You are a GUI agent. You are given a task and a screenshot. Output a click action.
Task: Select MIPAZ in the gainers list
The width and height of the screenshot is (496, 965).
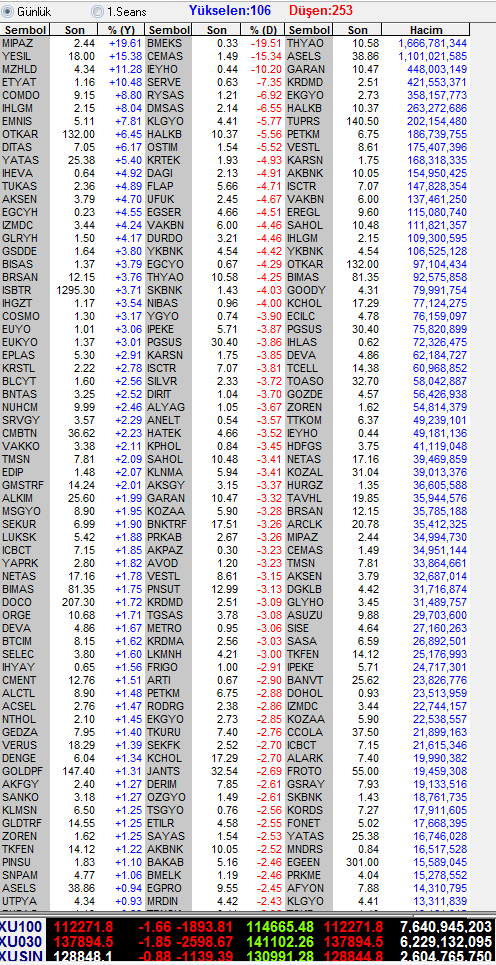72,43
